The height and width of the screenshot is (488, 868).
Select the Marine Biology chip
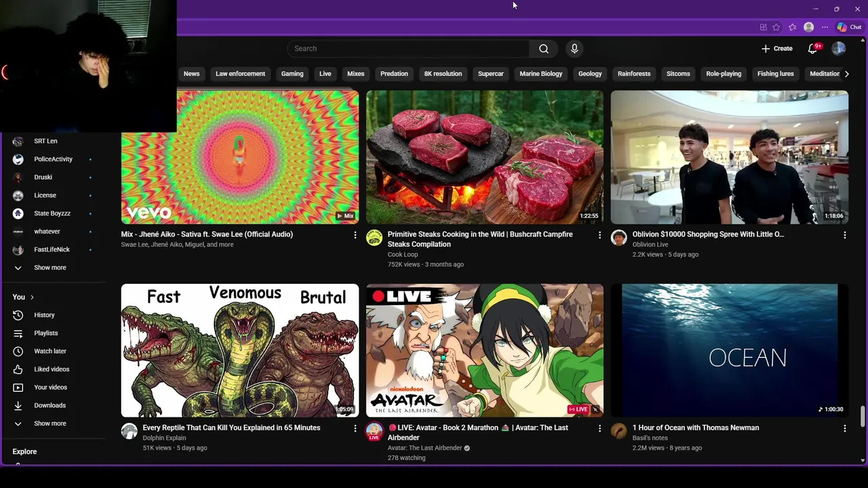click(541, 74)
